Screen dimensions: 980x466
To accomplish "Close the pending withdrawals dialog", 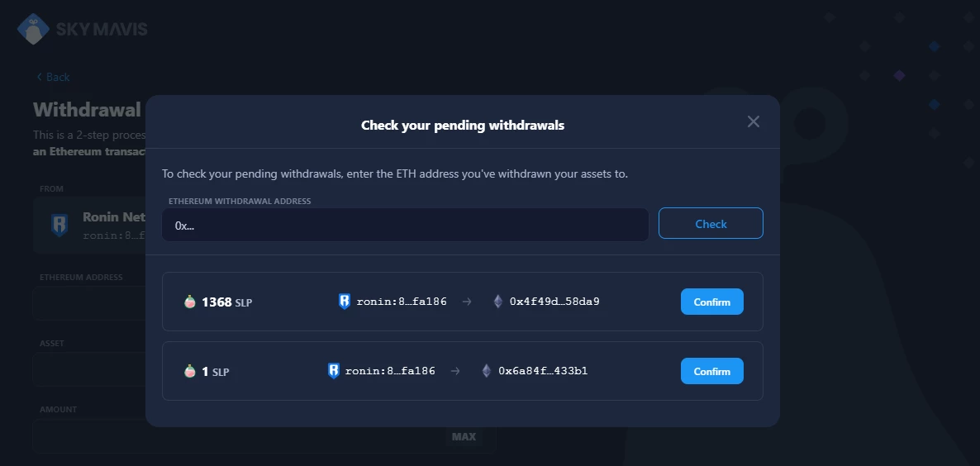I will click(x=753, y=121).
